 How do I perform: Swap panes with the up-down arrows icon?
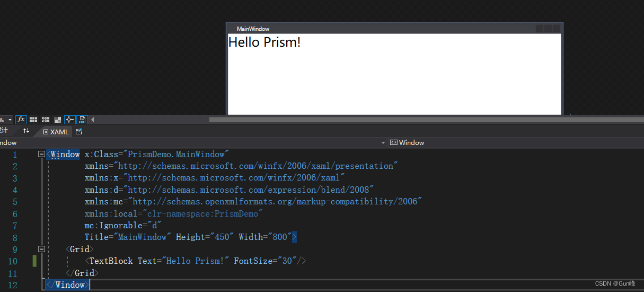tap(26, 131)
